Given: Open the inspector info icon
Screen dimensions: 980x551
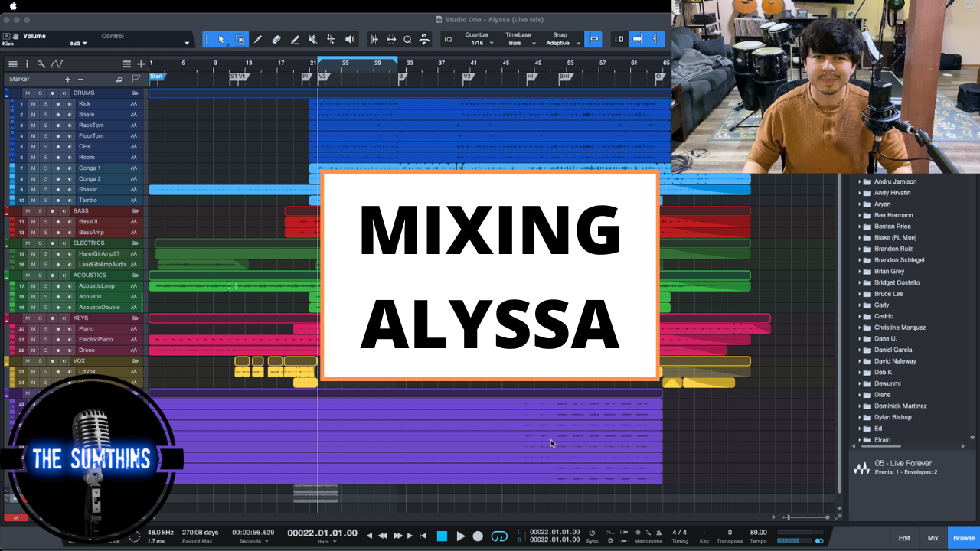Looking at the screenshot, I should point(27,64).
